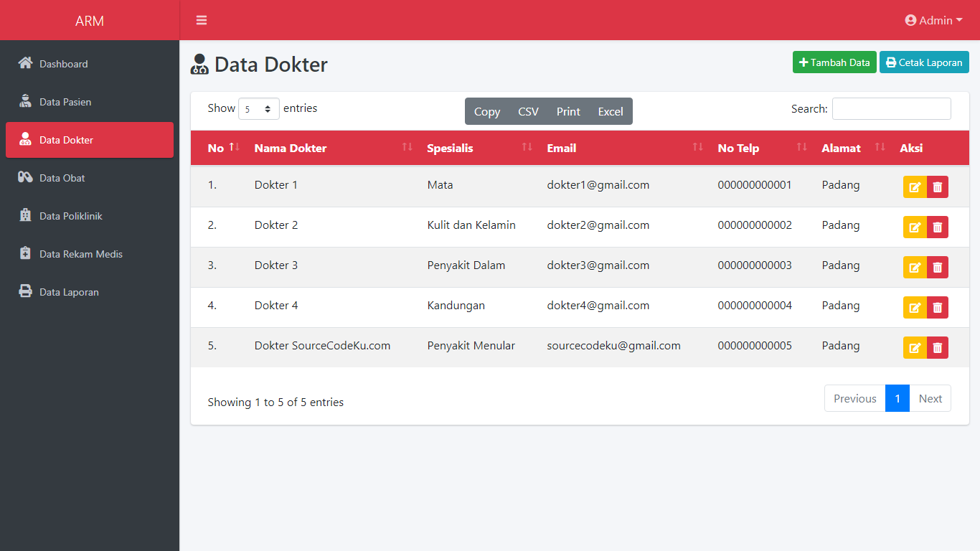Image resolution: width=980 pixels, height=551 pixels.
Task: Delete the Dokter 1 row
Action: (x=938, y=187)
